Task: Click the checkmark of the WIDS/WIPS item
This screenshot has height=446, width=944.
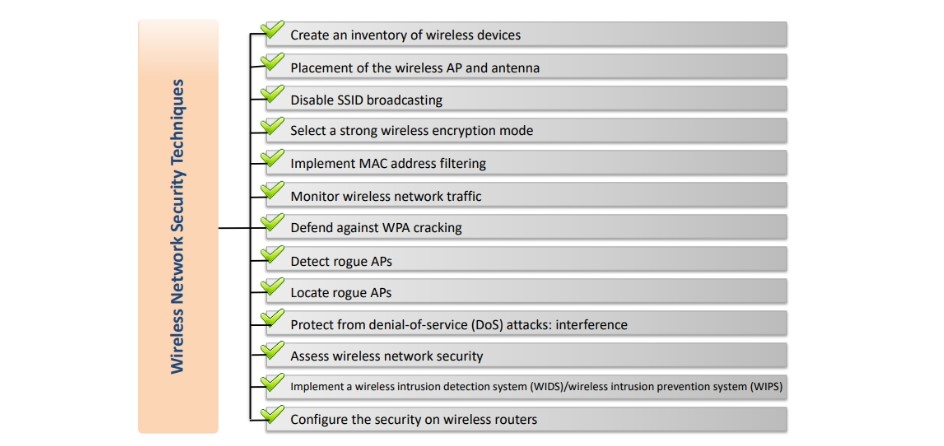Action: [273, 382]
